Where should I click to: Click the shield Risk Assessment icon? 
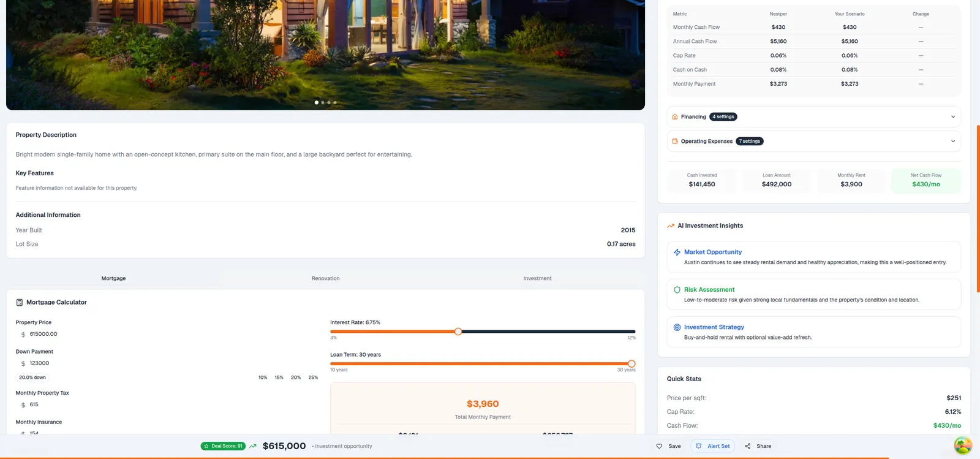click(677, 290)
